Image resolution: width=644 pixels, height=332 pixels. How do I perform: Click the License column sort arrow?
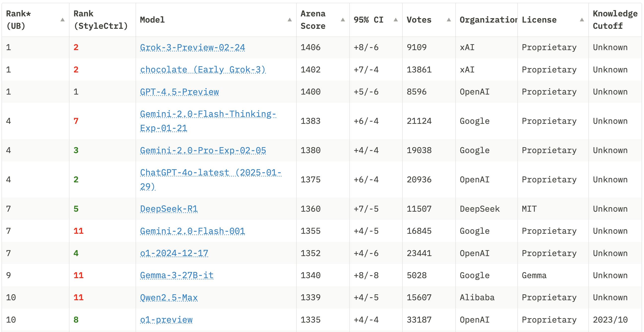(x=582, y=20)
